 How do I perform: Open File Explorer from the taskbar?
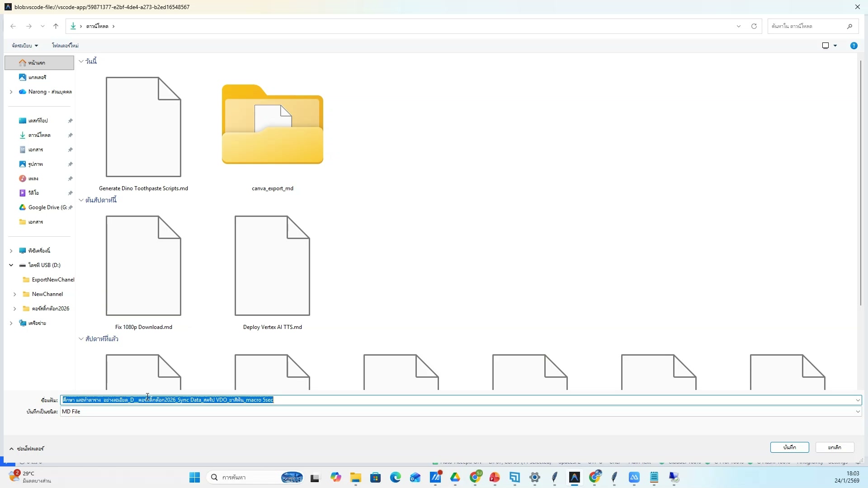tap(355, 478)
